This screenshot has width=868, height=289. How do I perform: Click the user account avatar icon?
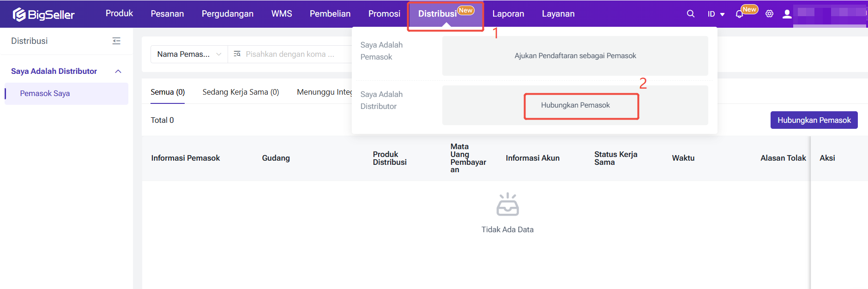(x=787, y=14)
